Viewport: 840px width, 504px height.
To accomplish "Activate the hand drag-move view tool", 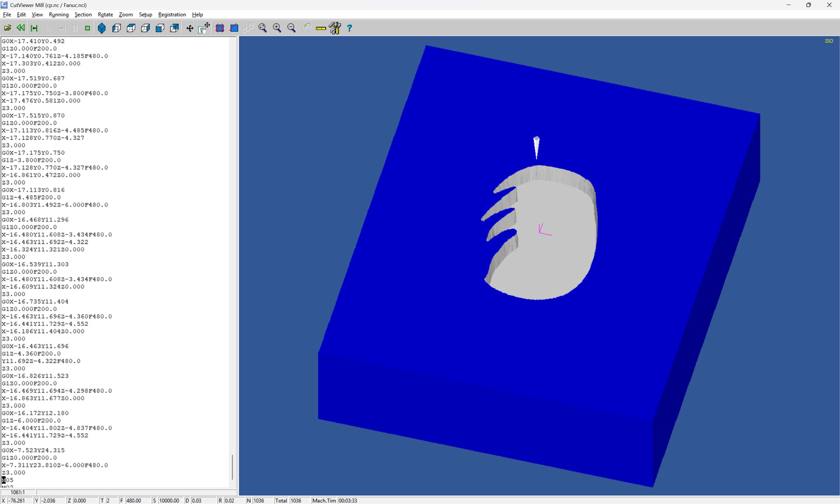I will [204, 28].
